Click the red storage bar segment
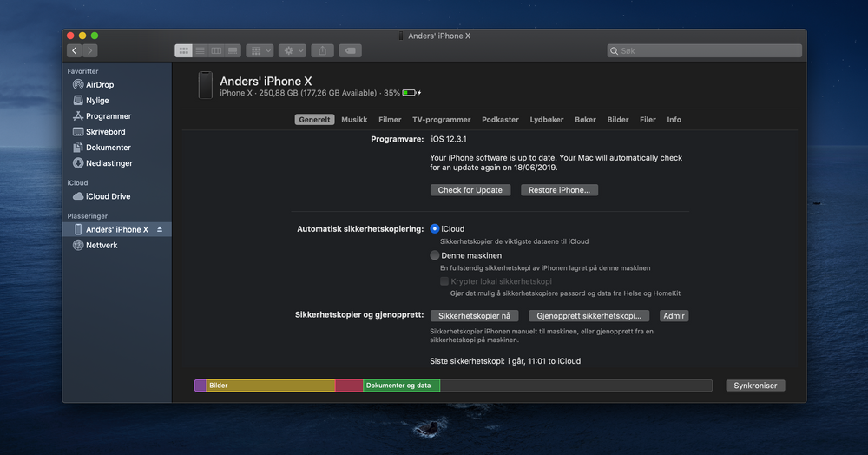Viewport: 868px width, 455px height. pyautogui.click(x=349, y=386)
